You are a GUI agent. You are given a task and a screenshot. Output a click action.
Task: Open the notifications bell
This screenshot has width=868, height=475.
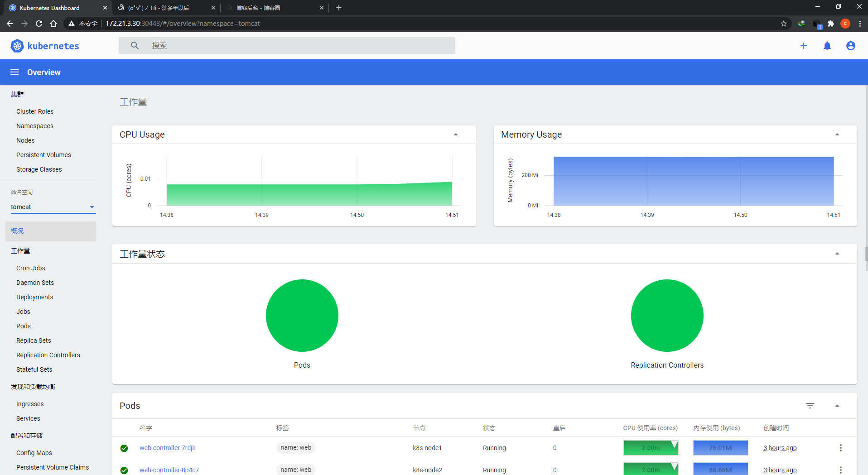[827, 46]
